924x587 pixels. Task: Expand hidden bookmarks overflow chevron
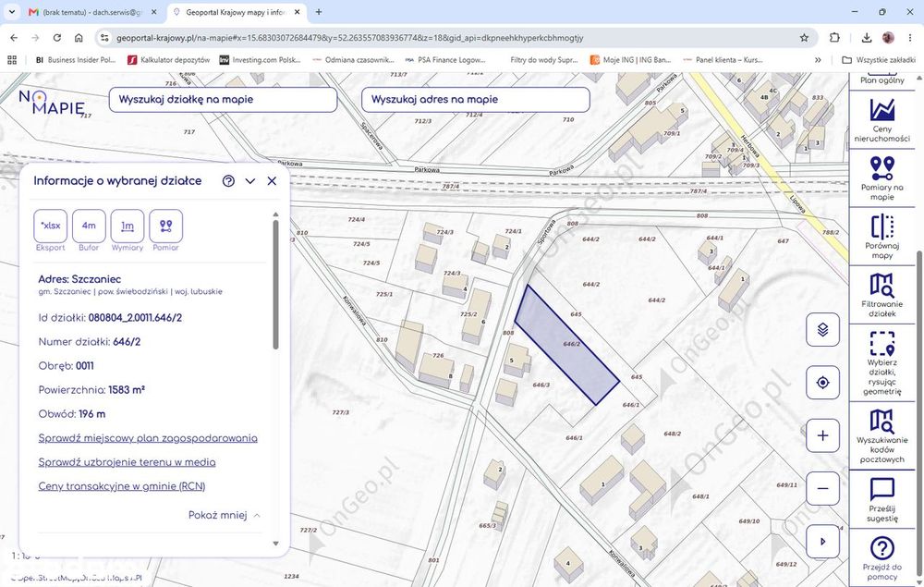(818, 59)
